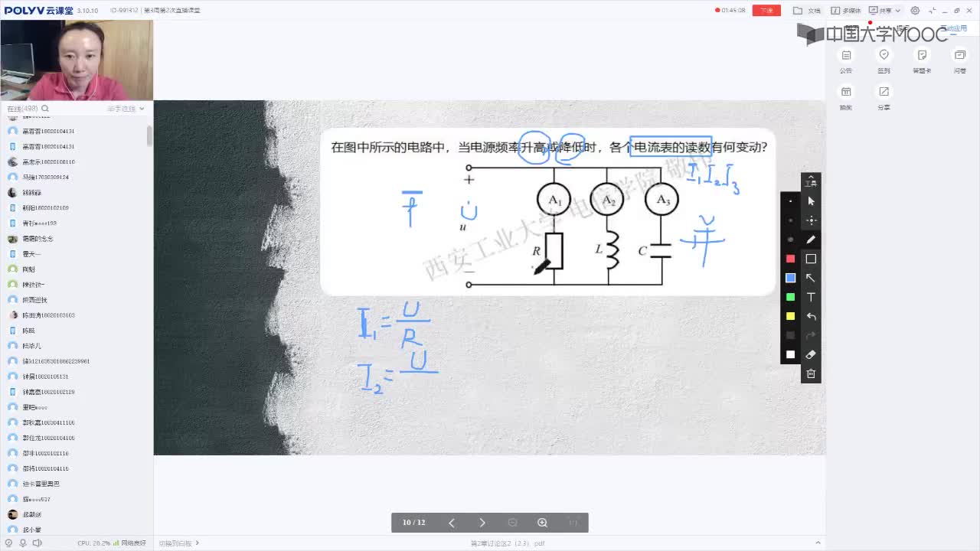Select the pen drawing tool

(811, 240)
